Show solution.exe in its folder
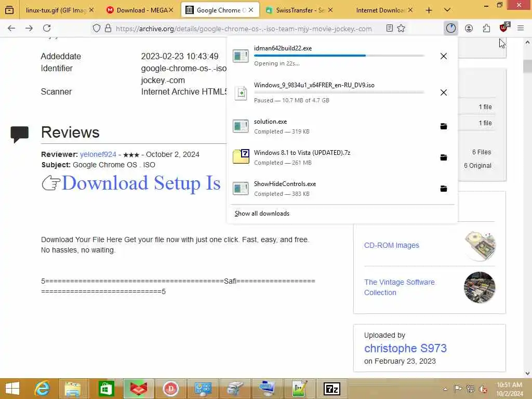Screen dimensions: 532x399 pos(443,126)
